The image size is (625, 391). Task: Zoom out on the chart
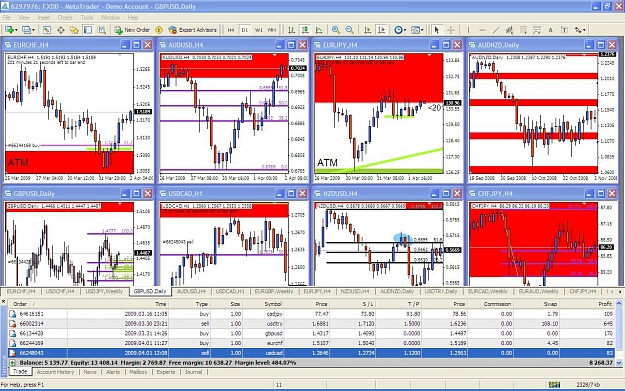pos(350,30)
